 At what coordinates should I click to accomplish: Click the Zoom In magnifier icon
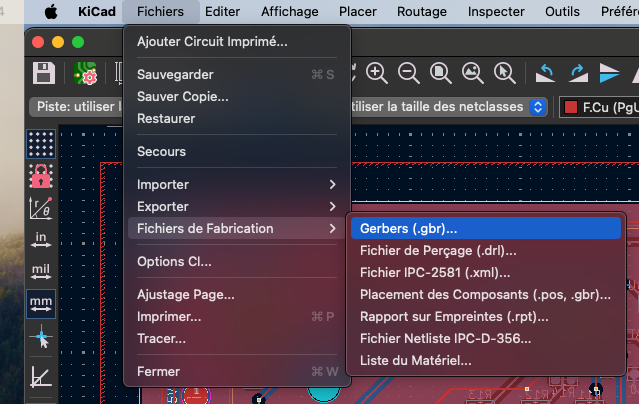pyautogui.click(x=376, y=73)
